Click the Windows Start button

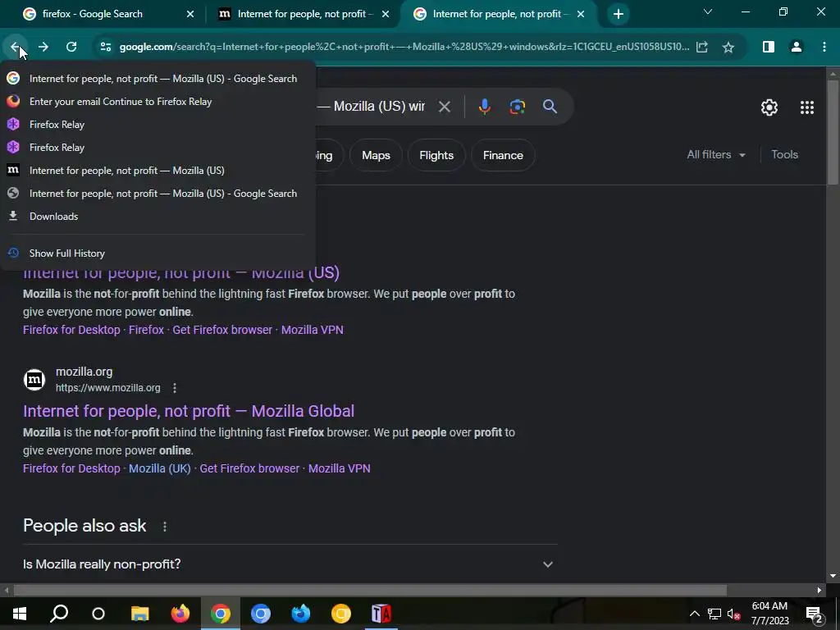pyautogui.click(x=20, y=614)
